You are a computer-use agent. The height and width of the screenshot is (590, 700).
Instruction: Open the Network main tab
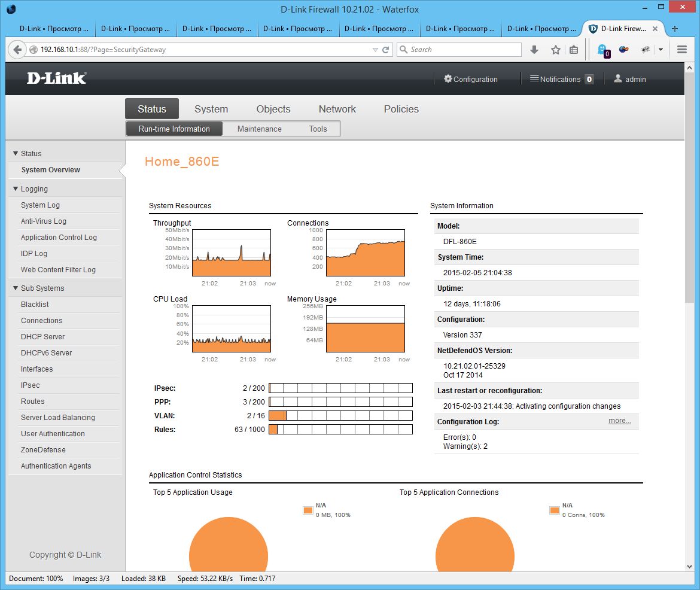[x=337, y=109]
